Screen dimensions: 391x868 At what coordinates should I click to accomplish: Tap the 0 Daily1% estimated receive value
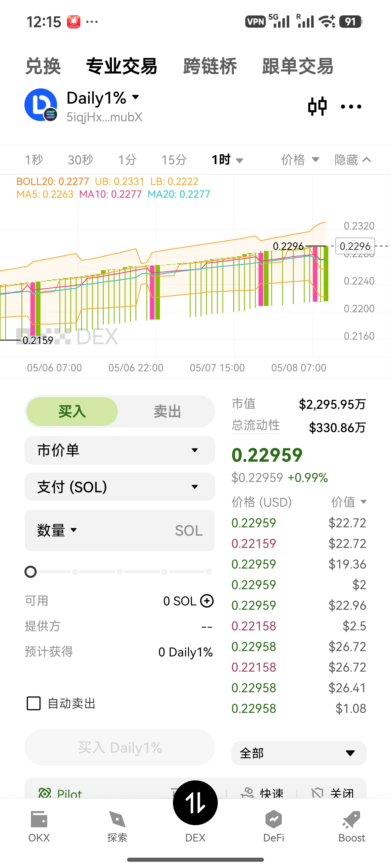(x=185, y=652)
